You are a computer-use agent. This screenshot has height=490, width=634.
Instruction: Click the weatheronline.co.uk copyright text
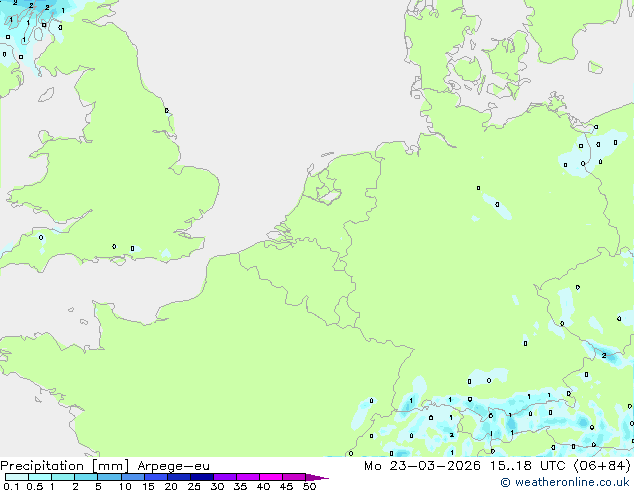[565, 482]
